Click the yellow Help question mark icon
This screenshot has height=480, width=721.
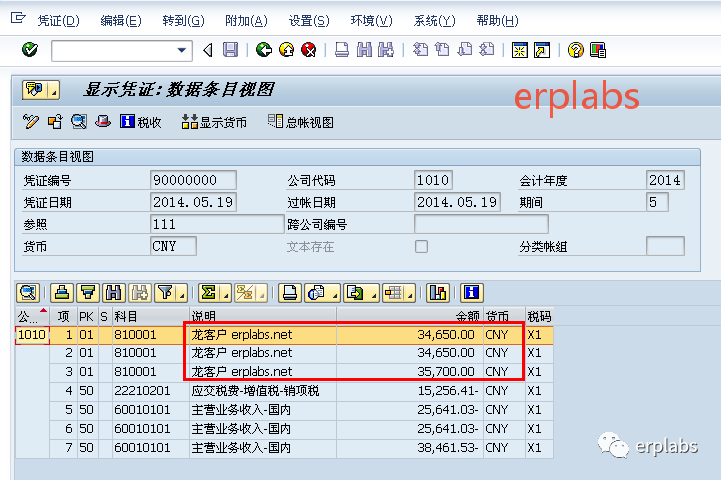pos(575,50)
